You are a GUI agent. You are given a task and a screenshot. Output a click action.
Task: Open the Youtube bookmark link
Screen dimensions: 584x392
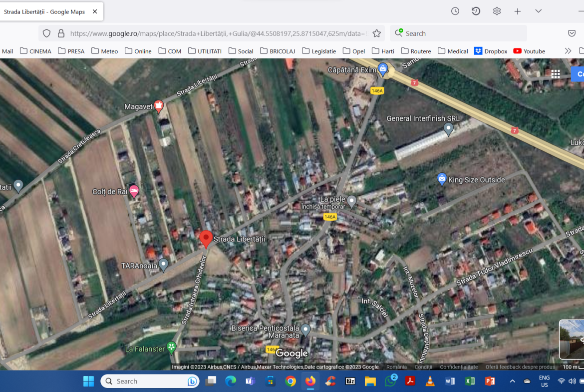pos(529,51)
